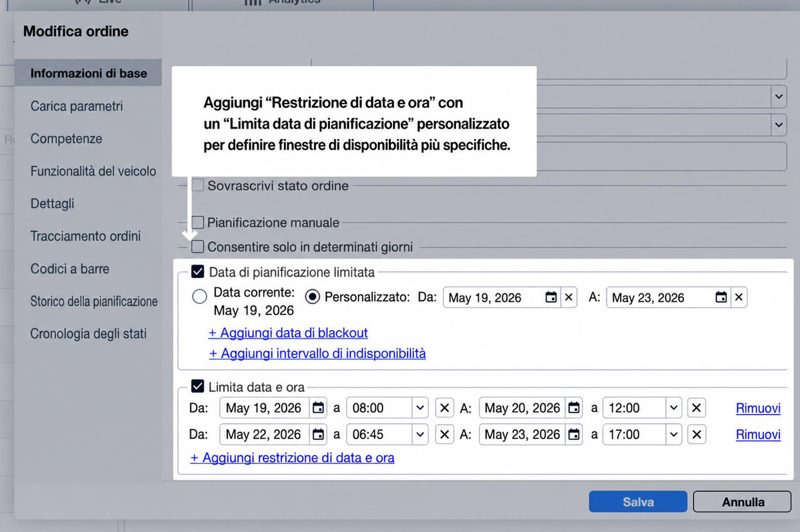Clear the 17:00 end time
The height and width of the screenshot is (532, 800).
(696, 434)
